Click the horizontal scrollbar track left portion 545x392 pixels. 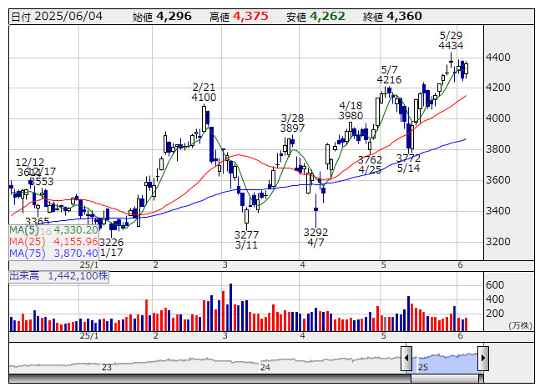click(x=210, y=379)
